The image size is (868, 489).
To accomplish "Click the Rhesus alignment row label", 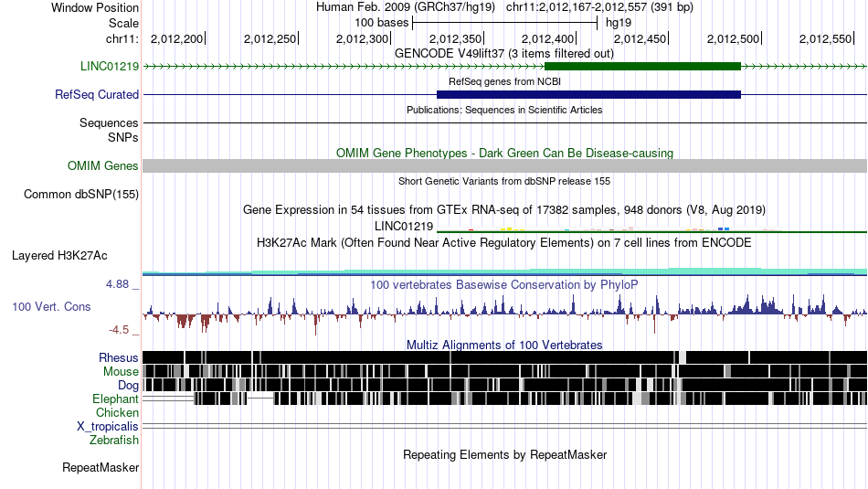I will coord(118,358).
